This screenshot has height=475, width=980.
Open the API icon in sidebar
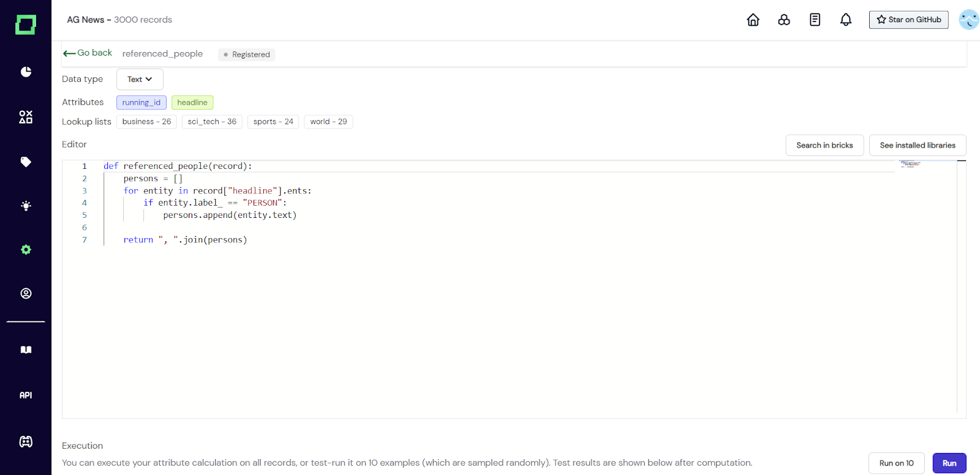(26, 395)
